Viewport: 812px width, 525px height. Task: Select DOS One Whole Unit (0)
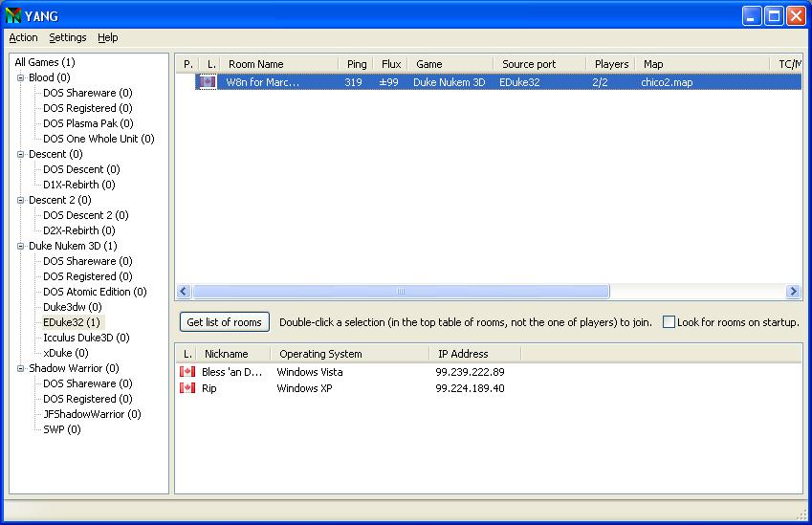(x=99, y=139)
